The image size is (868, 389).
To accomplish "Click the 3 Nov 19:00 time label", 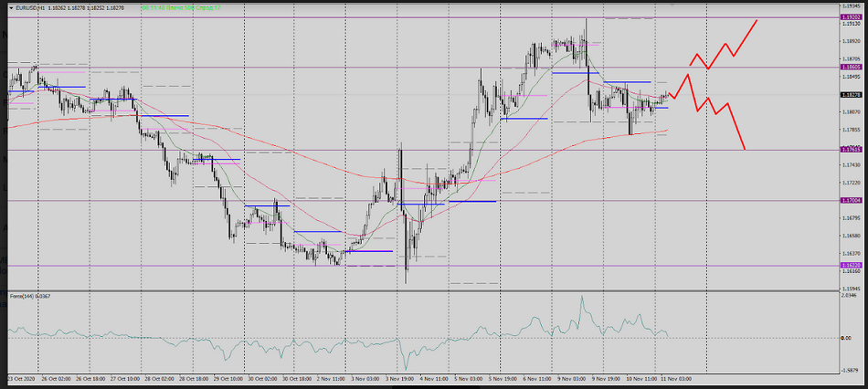I will tap(401, 378).
